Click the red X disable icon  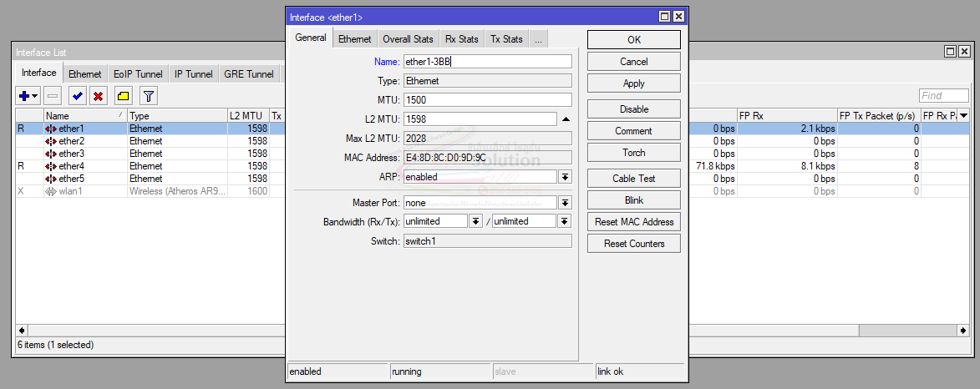click(x=98, y=96)
